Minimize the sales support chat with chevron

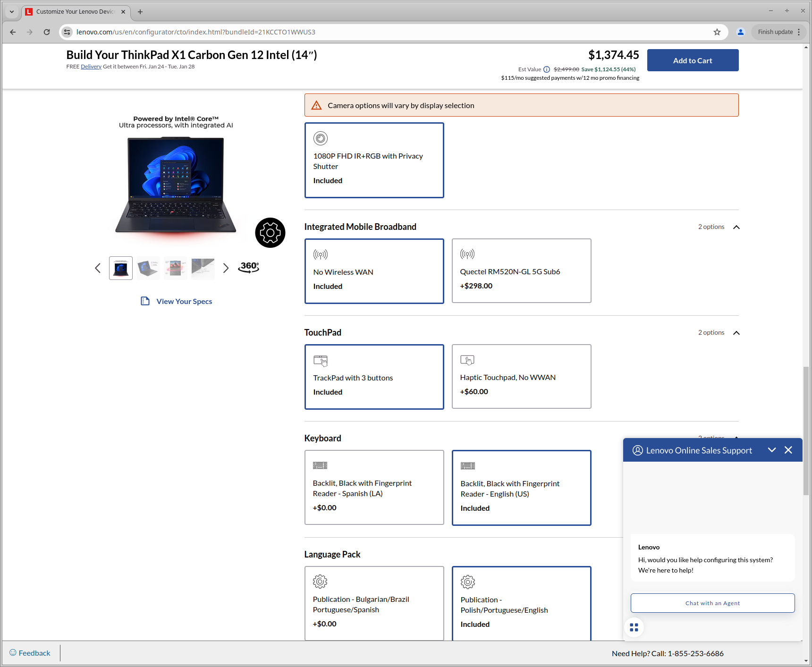[x=772, y=450]
